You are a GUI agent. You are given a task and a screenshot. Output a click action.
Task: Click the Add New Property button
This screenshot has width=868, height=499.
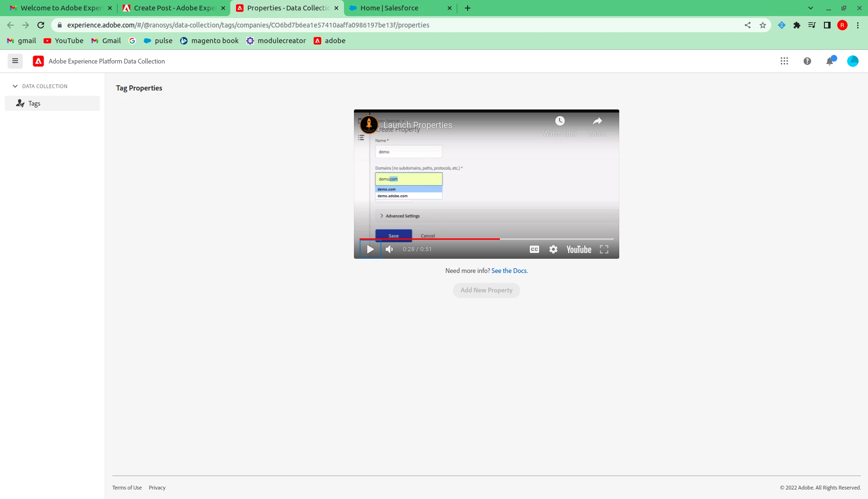coord(487,290)
